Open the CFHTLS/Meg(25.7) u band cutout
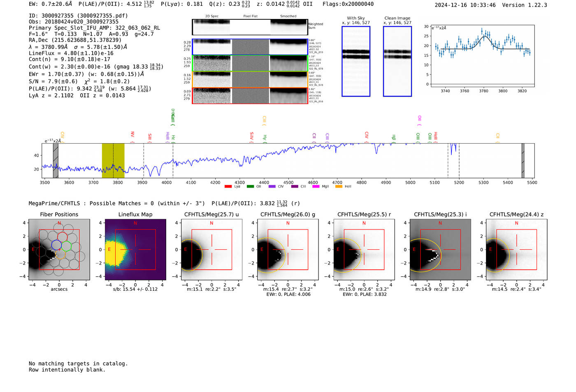The height and width of the screenshot is (392, 576). (x=211, y=249)
